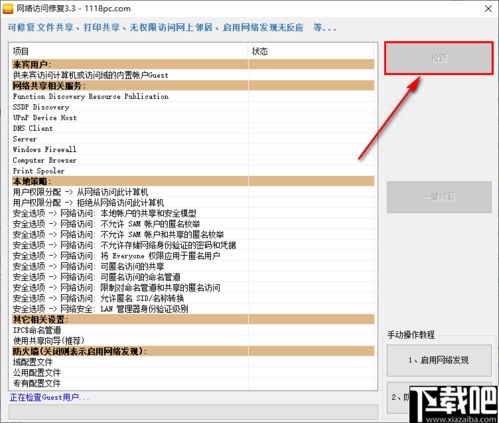
Task: Select the IPC$命名管道 row
Action: point(193,330)
